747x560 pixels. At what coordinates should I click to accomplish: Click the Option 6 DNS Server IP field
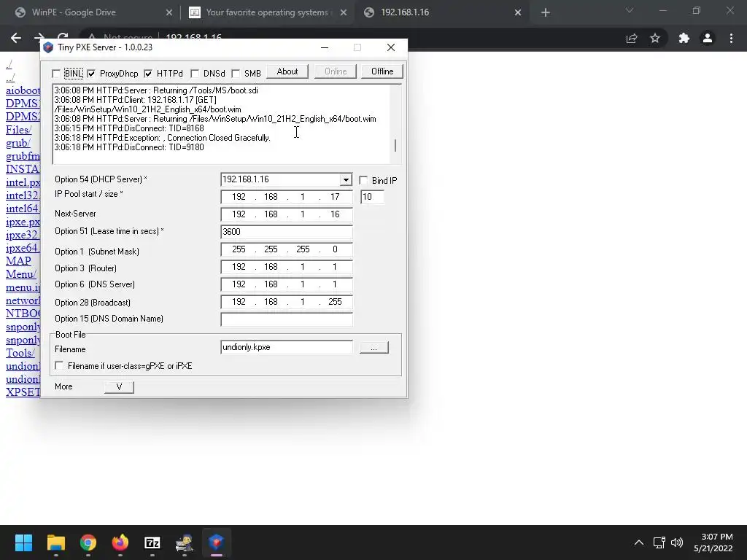pyautogui.click(x=287, y=284)
